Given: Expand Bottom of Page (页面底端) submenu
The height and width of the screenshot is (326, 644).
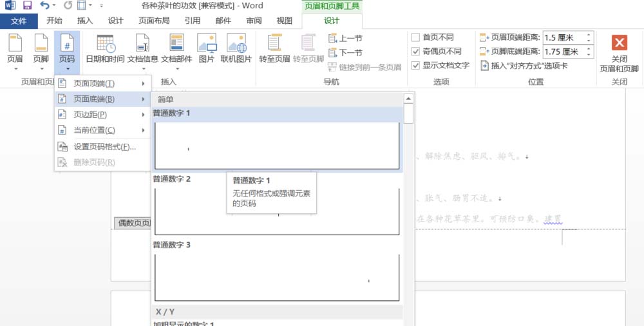Looking at the screenshot, I should [x=102, y=99].
